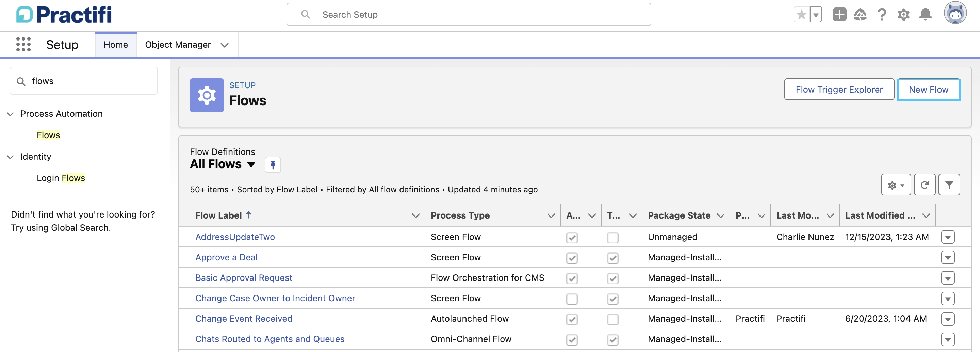Open the Basic Approval Request flow
980x352 pixels.
(244, 278)
